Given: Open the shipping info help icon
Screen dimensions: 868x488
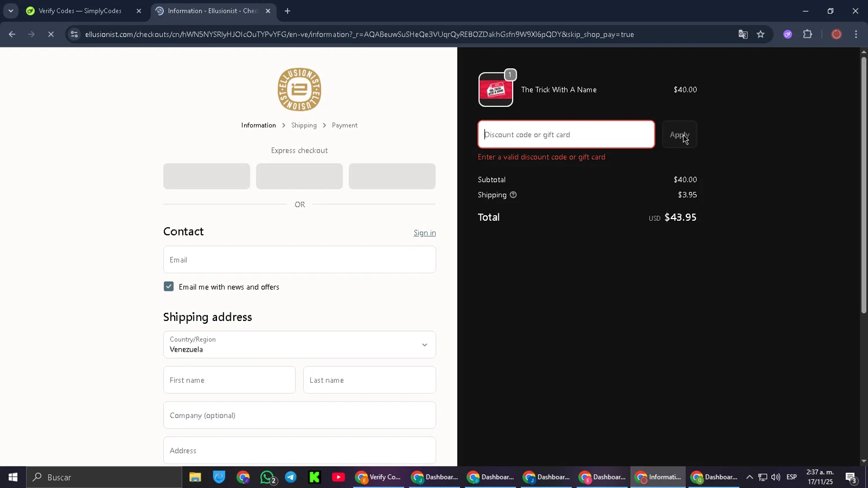Looking at the screenshot, I should 513,195.
